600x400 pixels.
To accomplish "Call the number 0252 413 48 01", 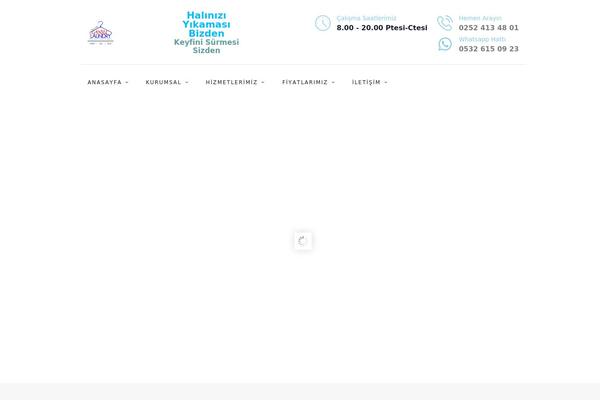I will point(488,28).
